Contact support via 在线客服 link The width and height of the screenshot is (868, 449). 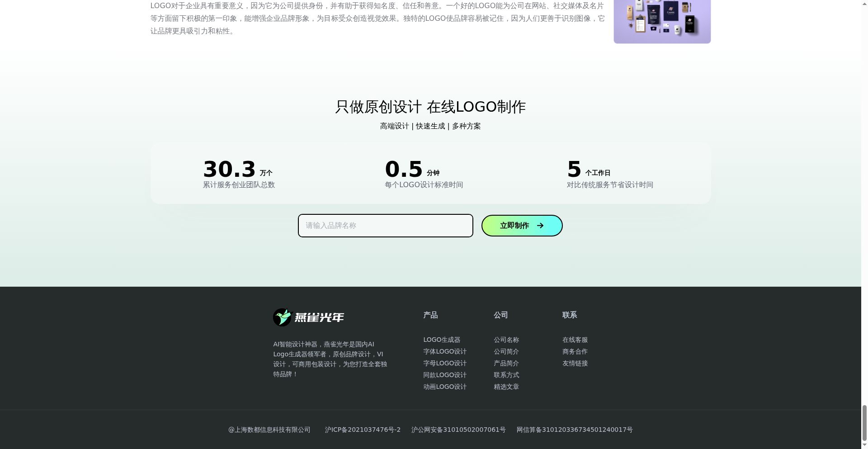(575, 340)
